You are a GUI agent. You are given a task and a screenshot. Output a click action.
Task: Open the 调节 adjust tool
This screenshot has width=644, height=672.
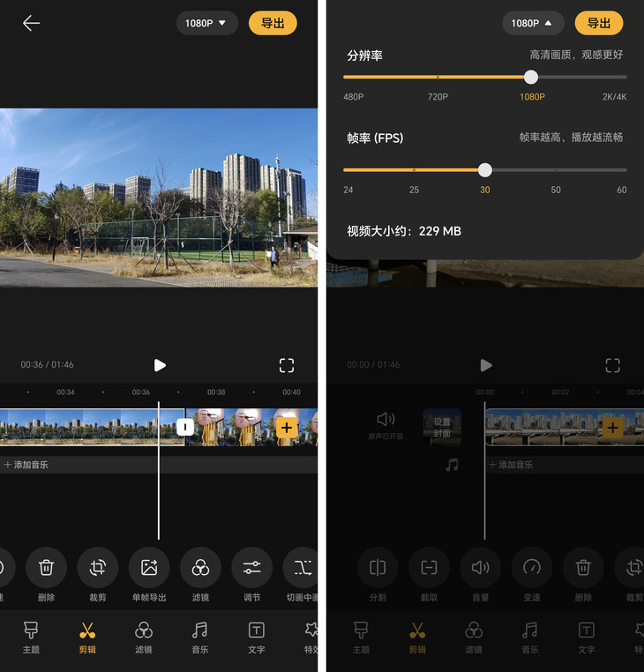pyautogui.click(x=252, y=575)
